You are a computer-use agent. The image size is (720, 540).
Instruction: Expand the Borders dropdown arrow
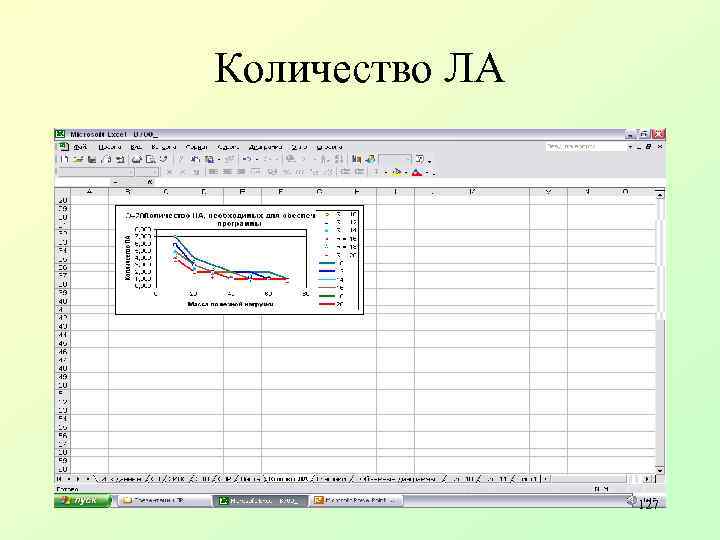coord(386,172)
